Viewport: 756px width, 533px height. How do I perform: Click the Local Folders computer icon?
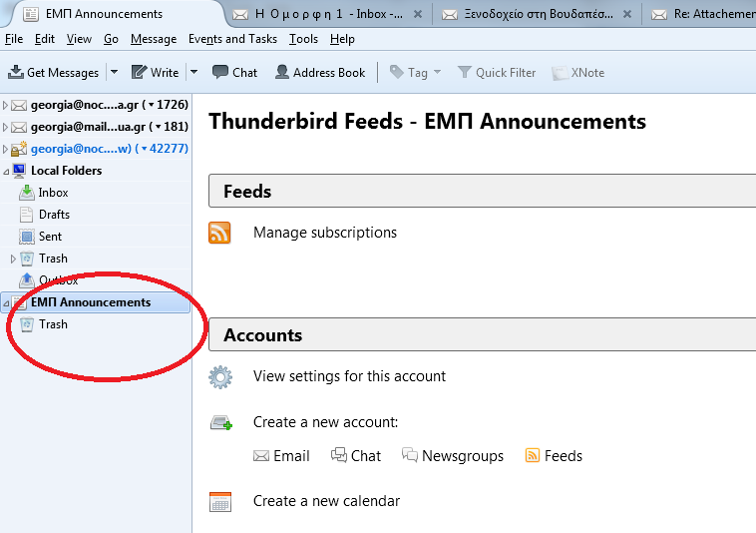point(19,171)
